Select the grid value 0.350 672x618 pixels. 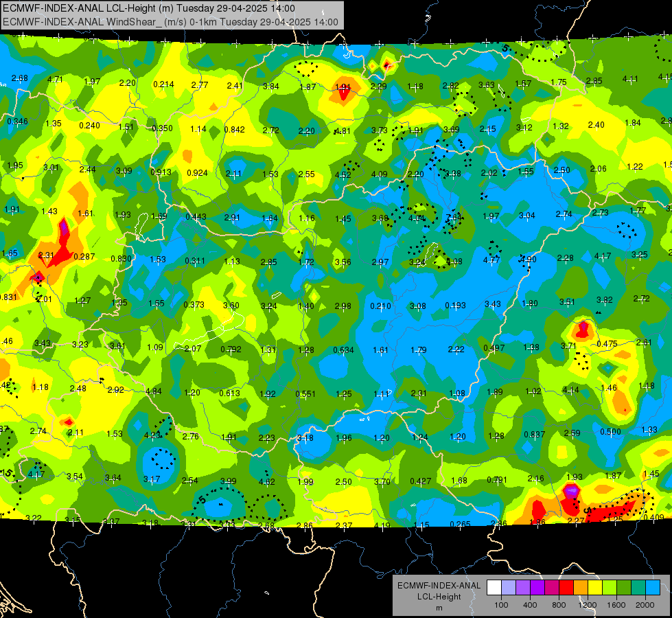point(162,128)
